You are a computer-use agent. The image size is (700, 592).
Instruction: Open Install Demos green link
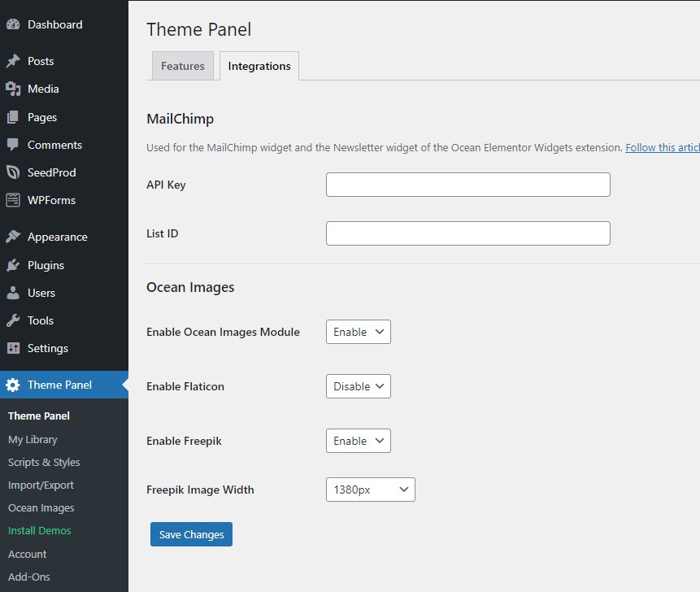[39, 531]
